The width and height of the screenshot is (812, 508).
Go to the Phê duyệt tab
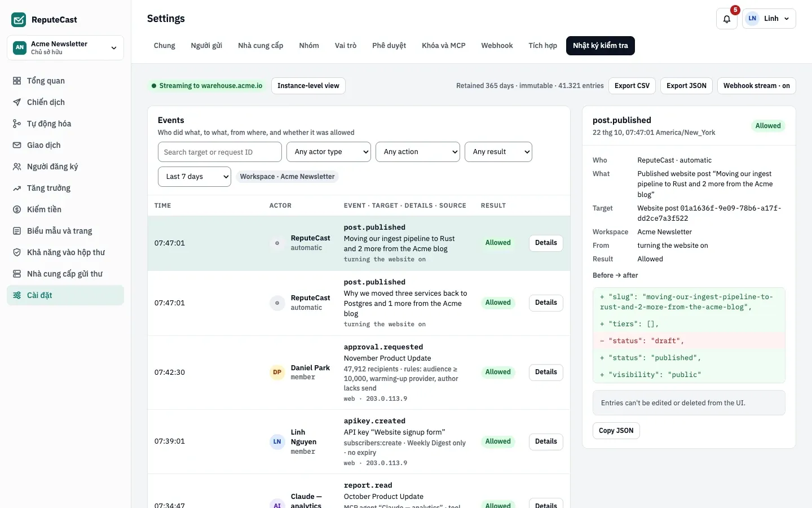point(389,46)
